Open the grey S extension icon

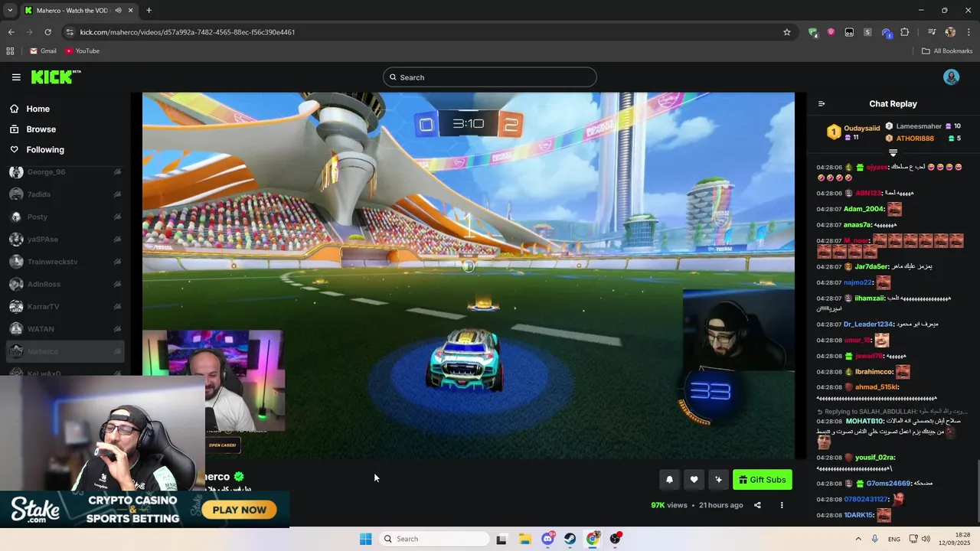coord(867,32)
